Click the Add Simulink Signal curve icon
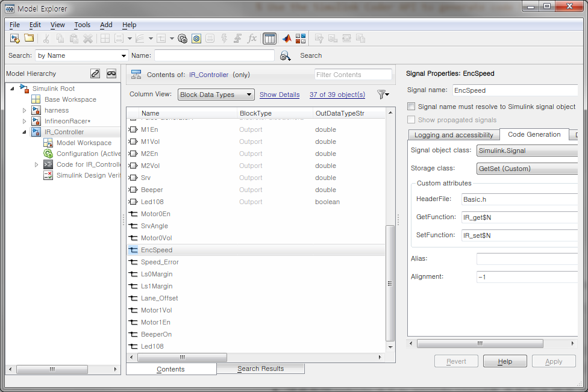The height and width of the screenshot is (392, 588). pos(140,38)
